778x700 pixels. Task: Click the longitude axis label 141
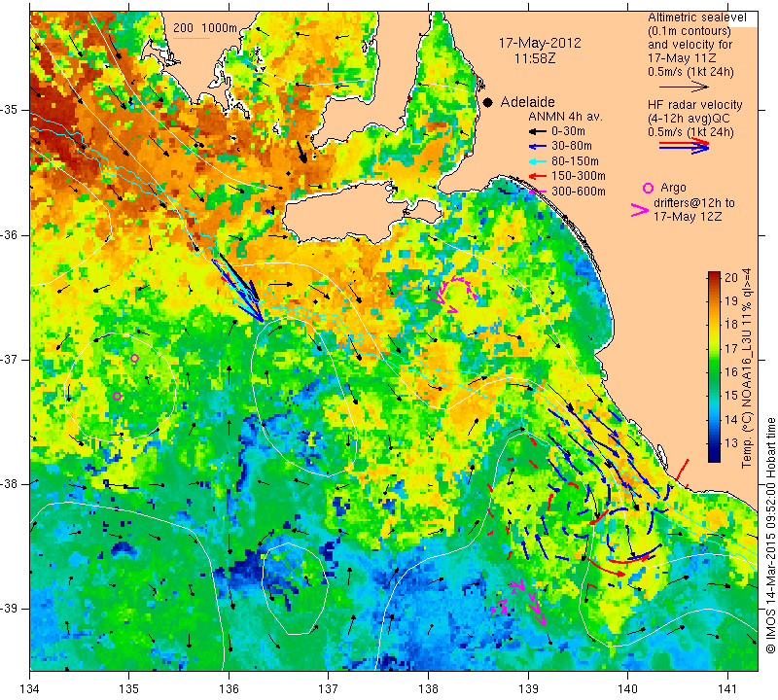pos(727,689)
